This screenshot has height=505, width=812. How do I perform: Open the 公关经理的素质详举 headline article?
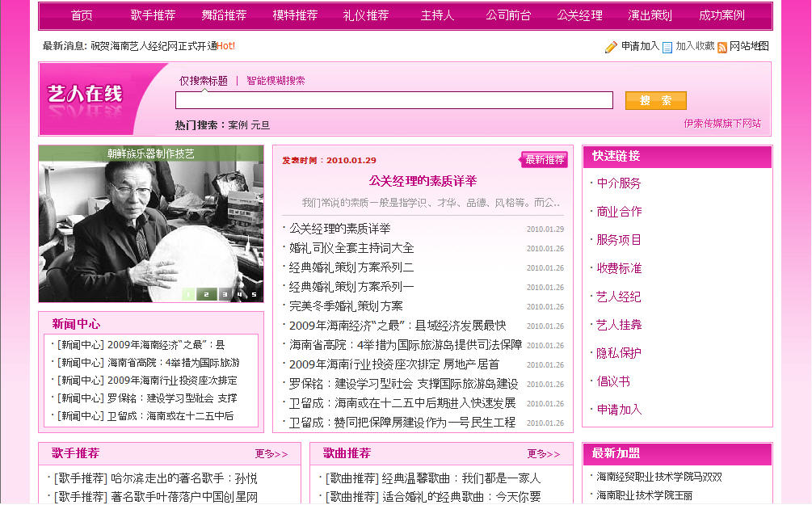(423, 181)
